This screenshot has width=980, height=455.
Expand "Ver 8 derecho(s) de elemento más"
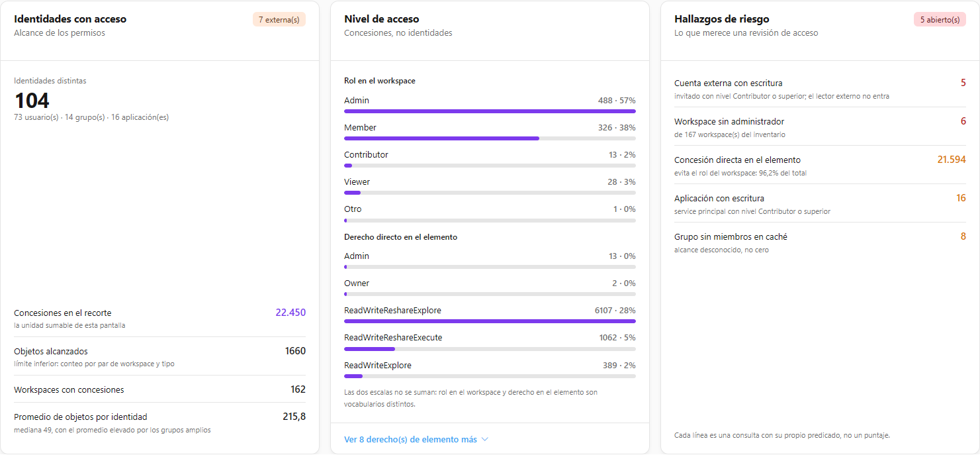[416, 439]
